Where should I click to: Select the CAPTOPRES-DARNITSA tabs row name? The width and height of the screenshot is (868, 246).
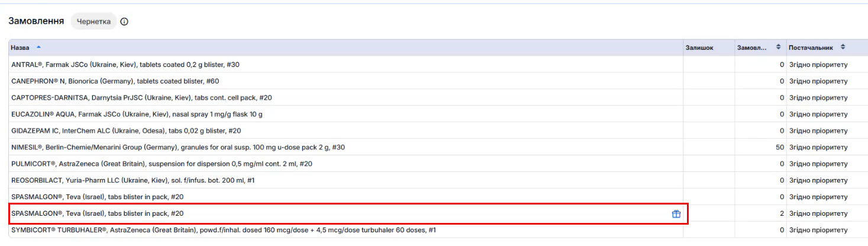tap(141, 98)
